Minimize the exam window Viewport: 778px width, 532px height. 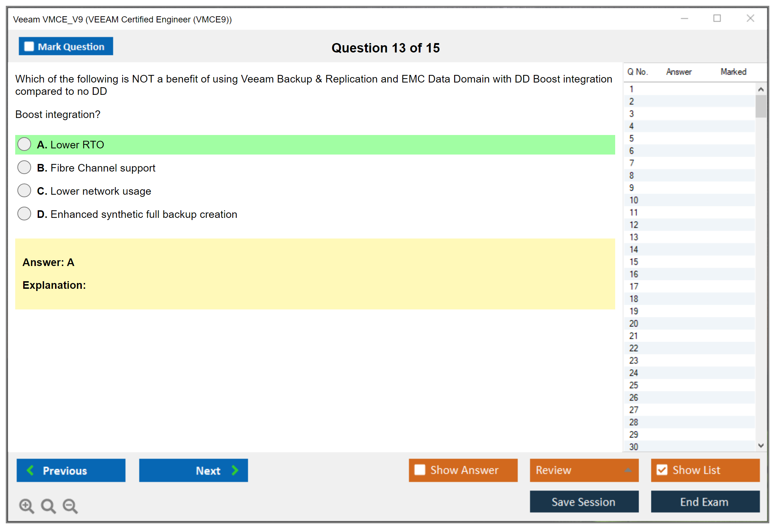(x=684, y=18)
